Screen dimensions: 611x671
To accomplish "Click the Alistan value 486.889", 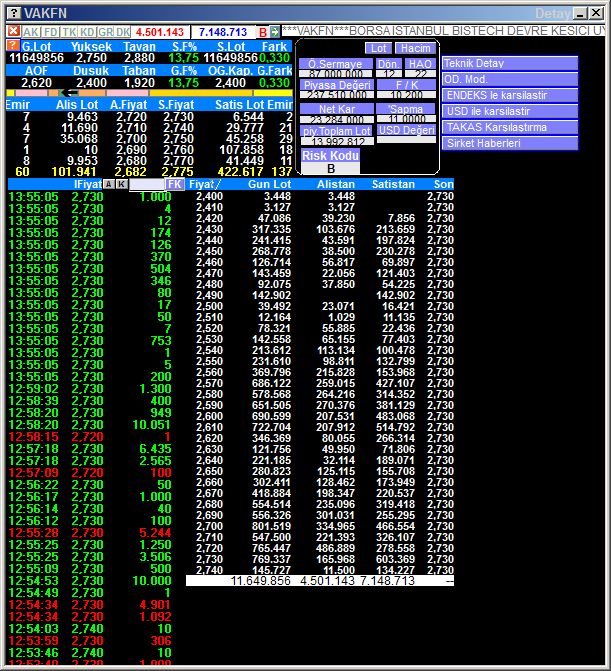I will pyautogui.click(x=335, y=548).
